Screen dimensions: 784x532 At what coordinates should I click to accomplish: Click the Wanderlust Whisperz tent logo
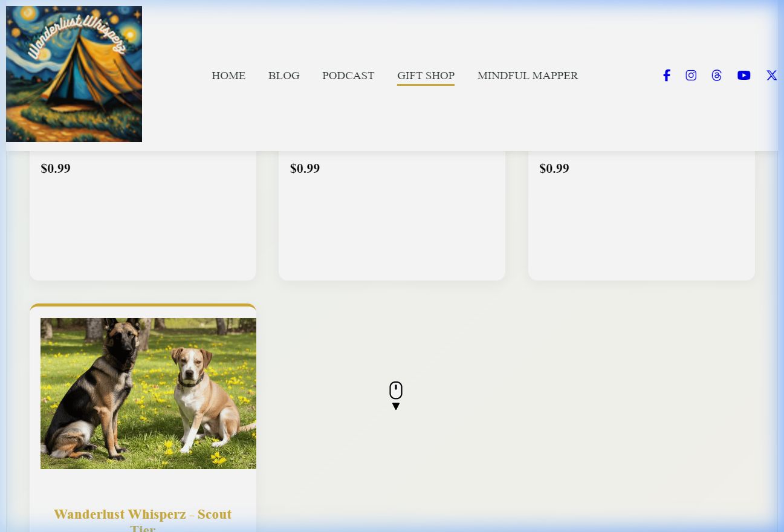(x=74, y=74)
